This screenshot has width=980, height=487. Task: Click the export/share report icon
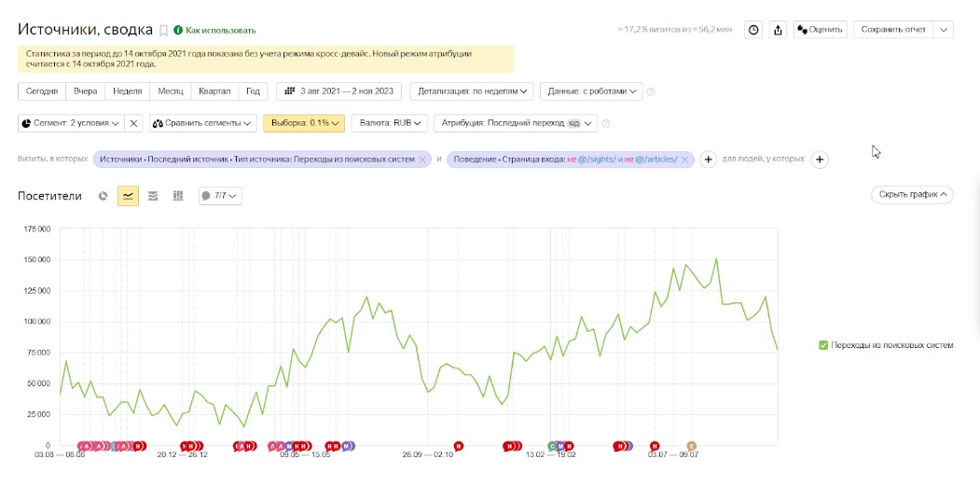pos(780,30)
